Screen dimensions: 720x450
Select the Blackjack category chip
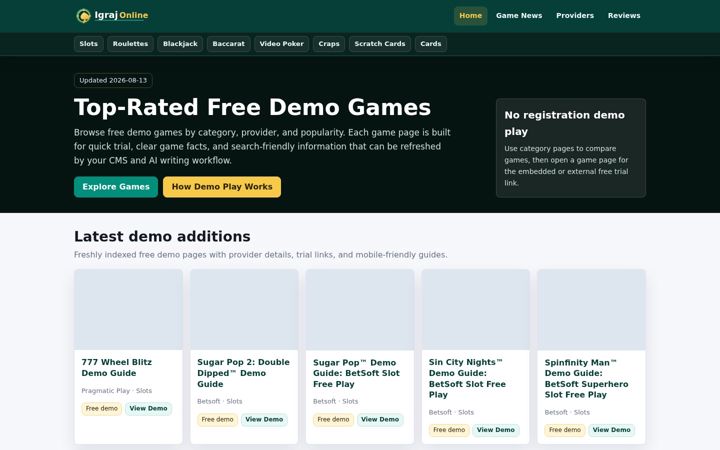(x=180, y=44)
